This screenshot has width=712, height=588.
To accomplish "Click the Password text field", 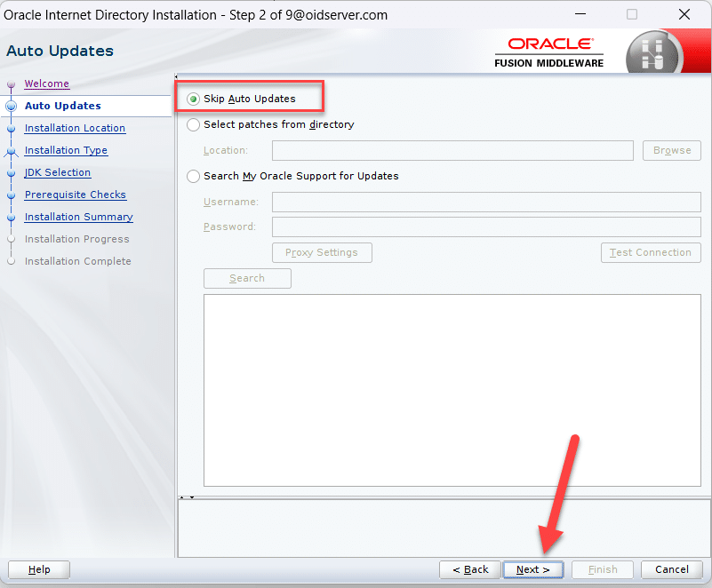I will pyautogui.click(x=485, y=226).
